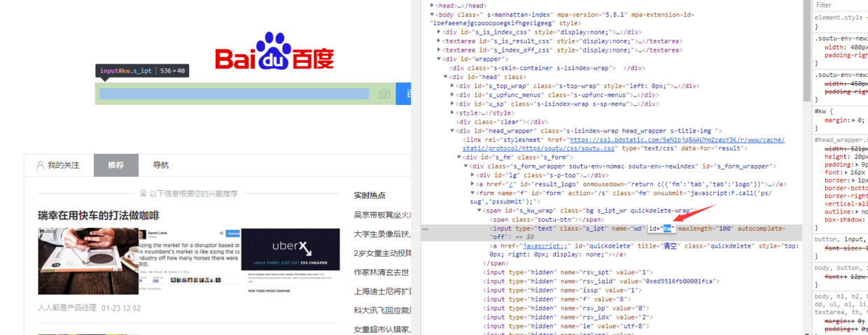Click the highlighted kw id value
The image size is (868, 335).
(668, 229)
